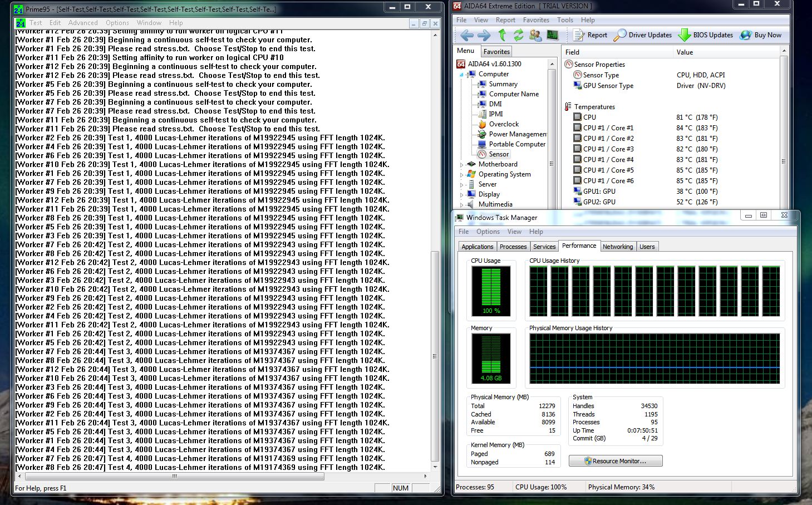
Task: Click 'Physical Memory: 34%' status text
Action: [x=621, y=487]
